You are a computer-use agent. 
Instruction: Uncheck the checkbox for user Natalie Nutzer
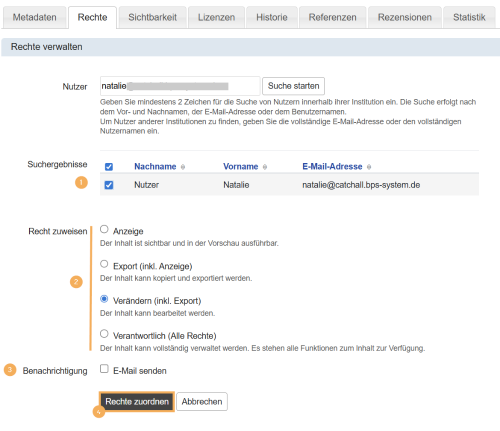tap(109, 185)
